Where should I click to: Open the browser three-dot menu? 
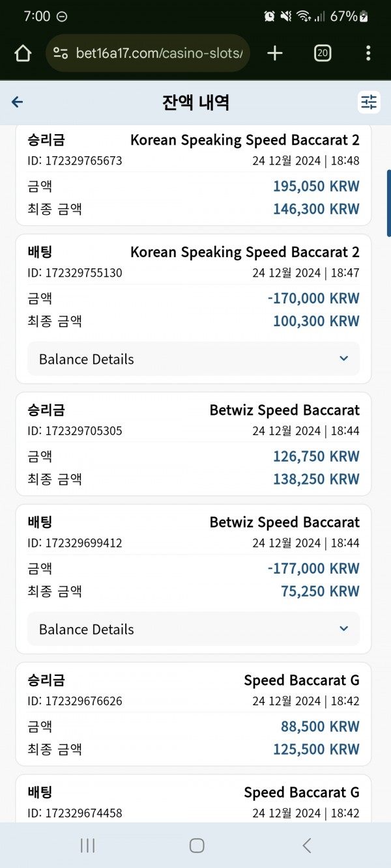coord(368,53)
